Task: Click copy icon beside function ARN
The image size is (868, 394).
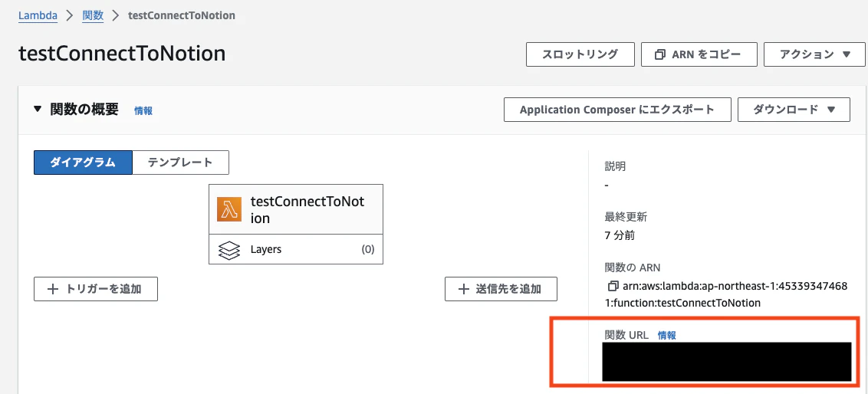Action: tap(612, 287)
